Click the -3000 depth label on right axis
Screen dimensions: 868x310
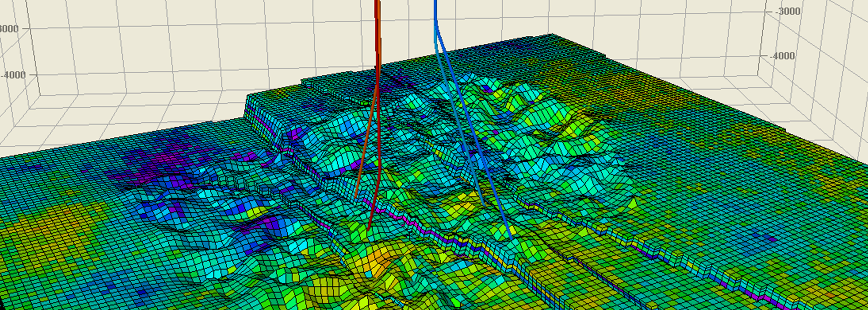[787, 12]
